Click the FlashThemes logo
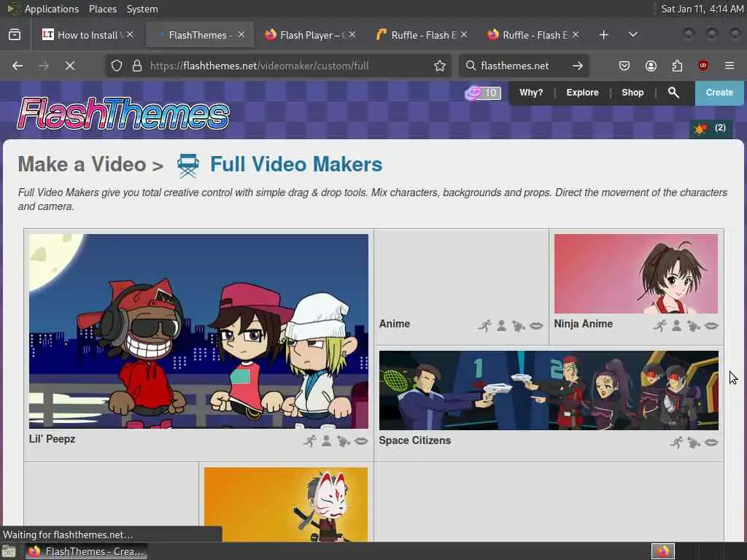Screen dimensions: 747x560 (123, 113)
